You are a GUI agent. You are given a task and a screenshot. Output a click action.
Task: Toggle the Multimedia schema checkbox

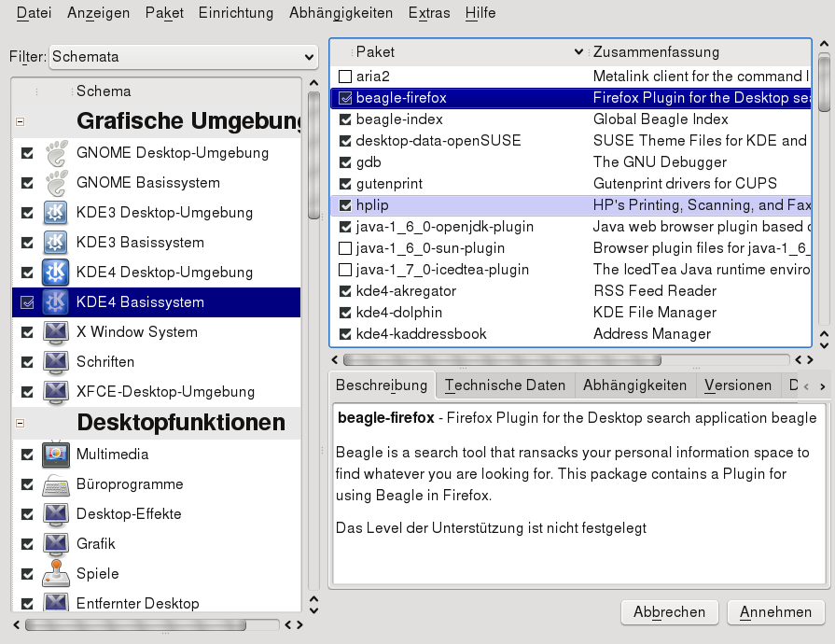pos(27,455)
